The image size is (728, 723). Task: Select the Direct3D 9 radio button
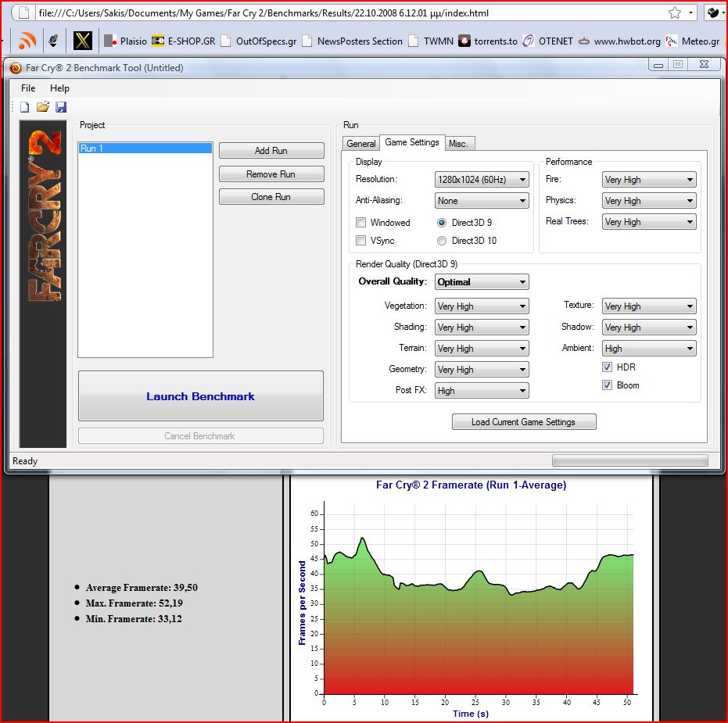[x=442, y=223]
